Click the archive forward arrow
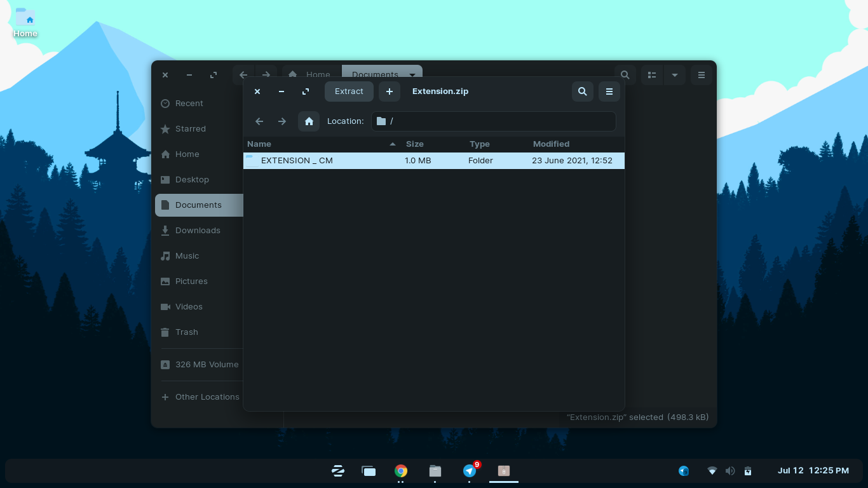The height and width of the screenshot is (488, 868). (282, 121)
